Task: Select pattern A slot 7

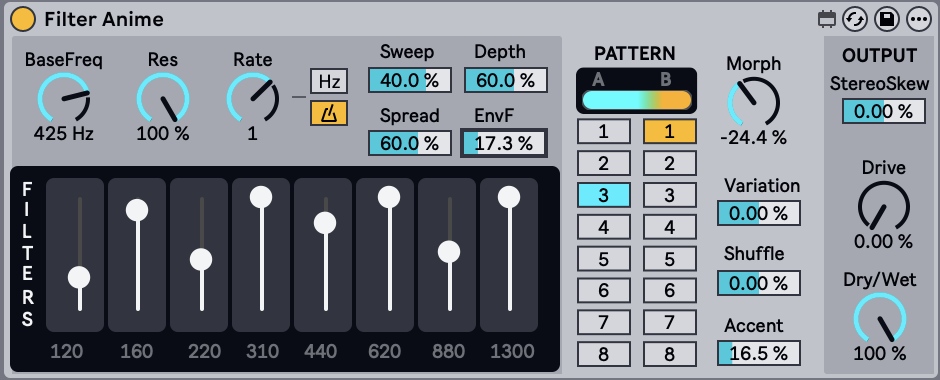Action: click(604, 322)
